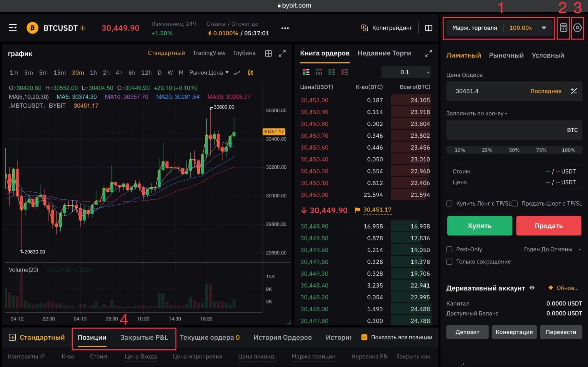588x367 pixels.
Task: Set quantity slider to 50%
Action: 514,150
